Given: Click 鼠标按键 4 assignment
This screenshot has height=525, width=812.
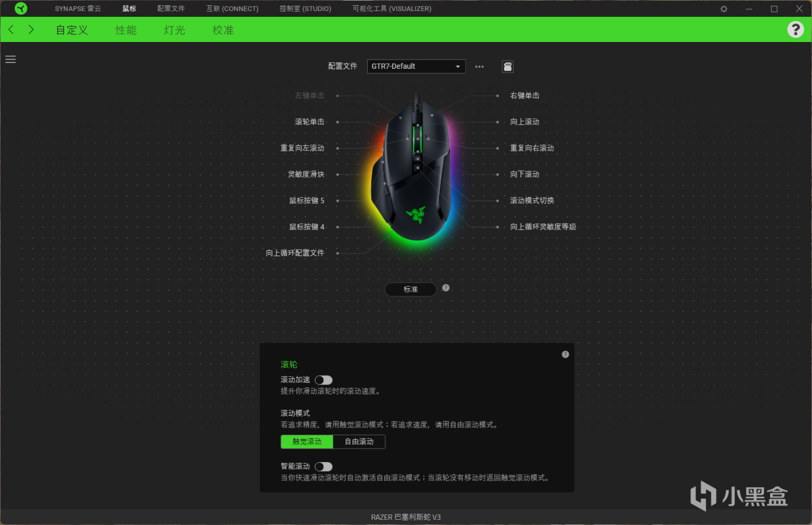Looking at the screenshot, I should tap(307, 227).
